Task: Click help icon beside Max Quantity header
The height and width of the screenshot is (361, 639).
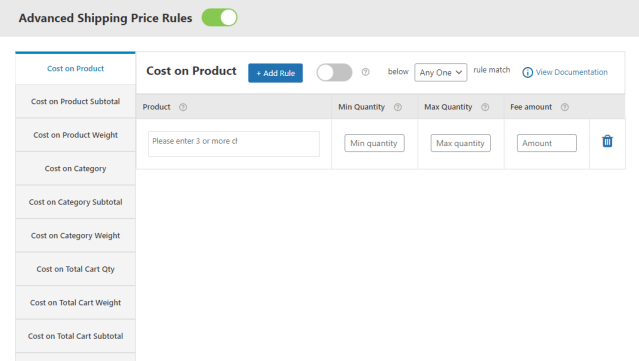Action: click(x=485, y=107)
